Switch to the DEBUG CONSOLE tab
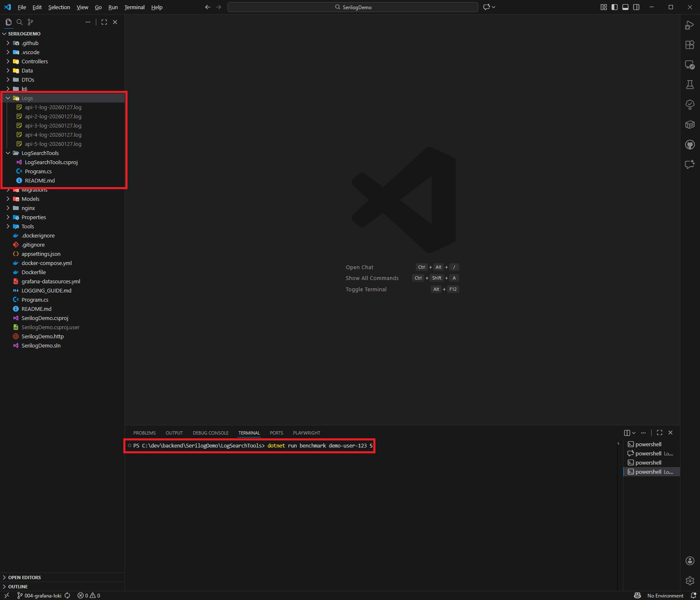This screenshot has width=700, height=600. coord(210,433)
